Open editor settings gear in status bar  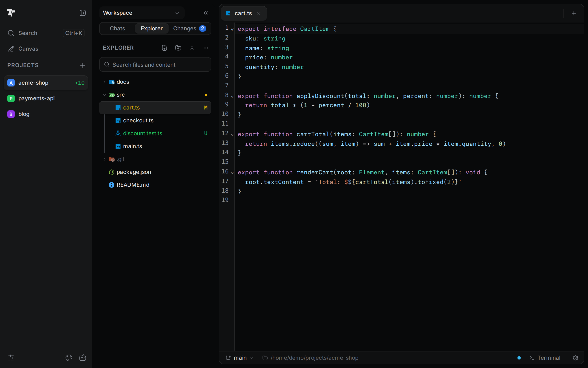click(x=575, y=358)
